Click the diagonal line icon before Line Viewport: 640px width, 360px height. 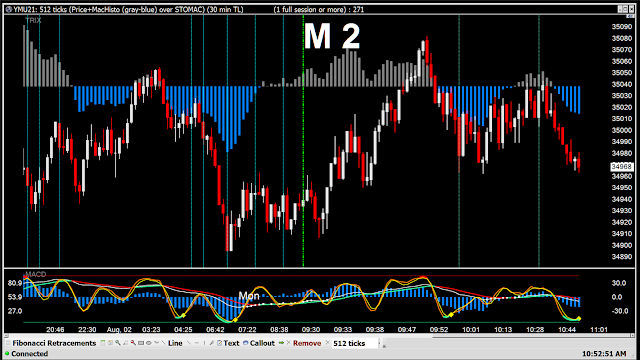pos(163,343)
